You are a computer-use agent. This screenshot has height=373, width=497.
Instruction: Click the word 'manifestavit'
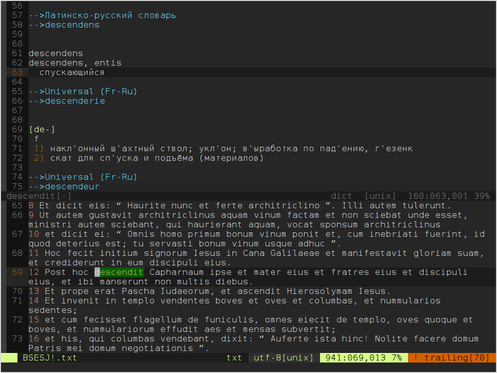(x=374, y=253)
